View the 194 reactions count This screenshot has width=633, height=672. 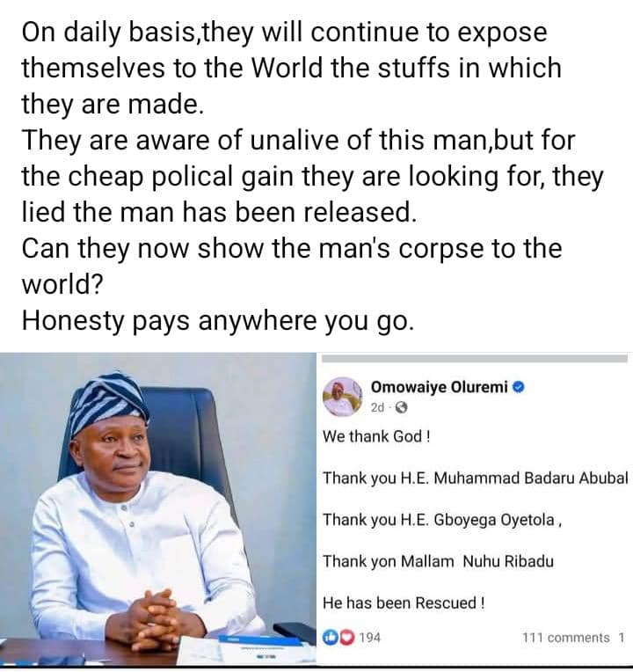[369, 637]
